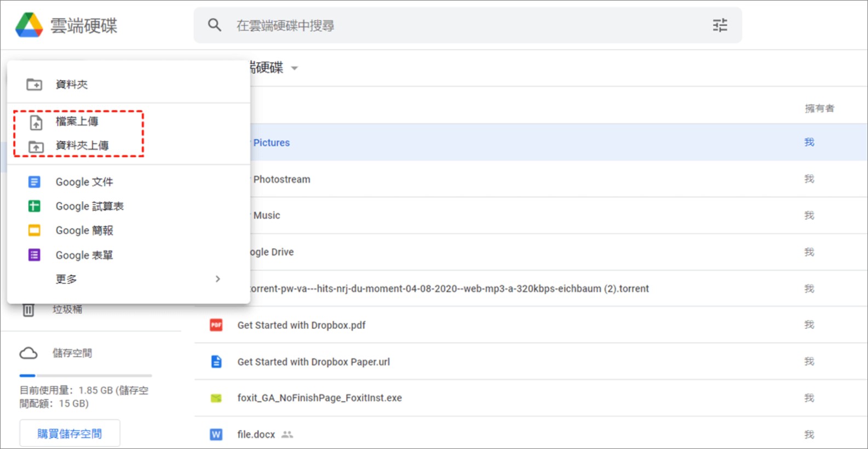The height and width of the screenshot is (449, 868).
Task: Click the folder upload icon
Action: point(36,146)
